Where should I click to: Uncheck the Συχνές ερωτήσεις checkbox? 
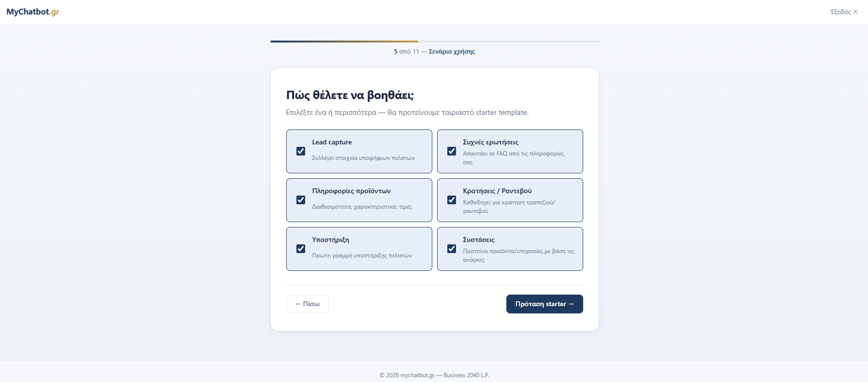pyautogui.click(x=451, y=151)
